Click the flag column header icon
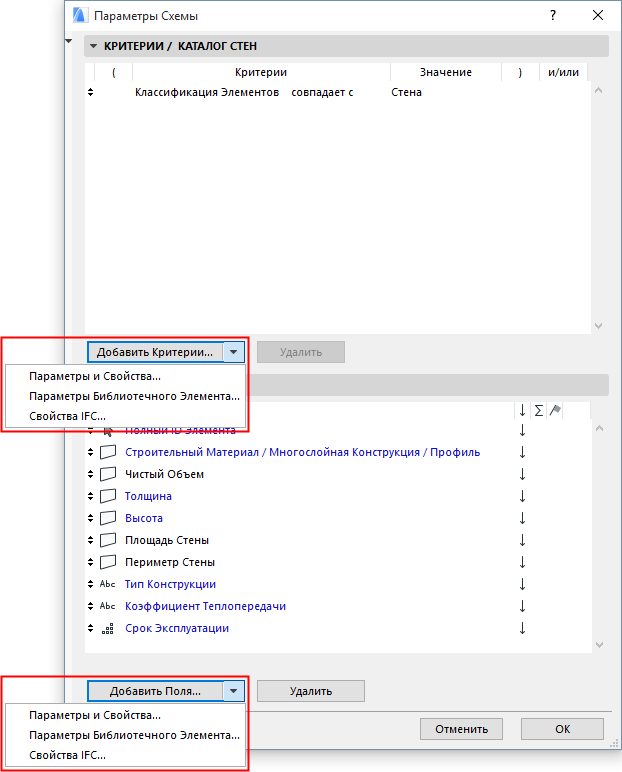Screen dimensions: 622x772 click(556, 410)
